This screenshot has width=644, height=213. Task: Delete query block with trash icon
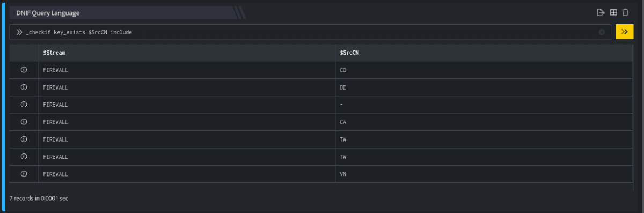pos(625,12)
